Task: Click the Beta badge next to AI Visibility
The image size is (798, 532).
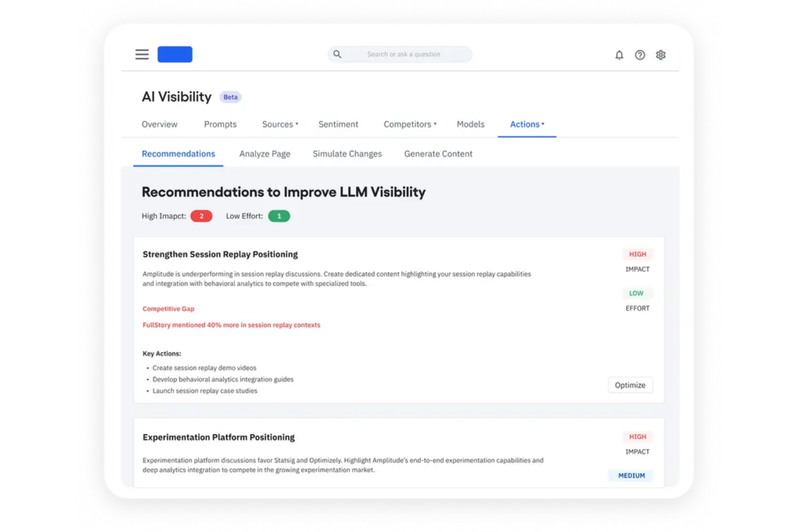Action: click(x=230, y=97)
